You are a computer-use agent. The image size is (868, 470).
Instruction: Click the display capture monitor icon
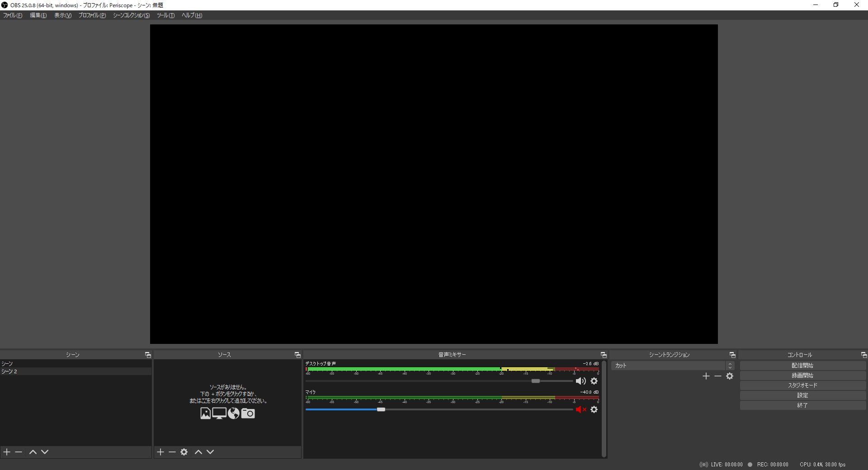(x=219, y=413)
